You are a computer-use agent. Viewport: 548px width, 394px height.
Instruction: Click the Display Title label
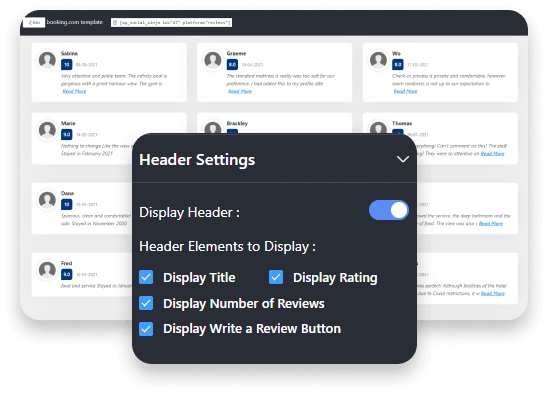199,278
